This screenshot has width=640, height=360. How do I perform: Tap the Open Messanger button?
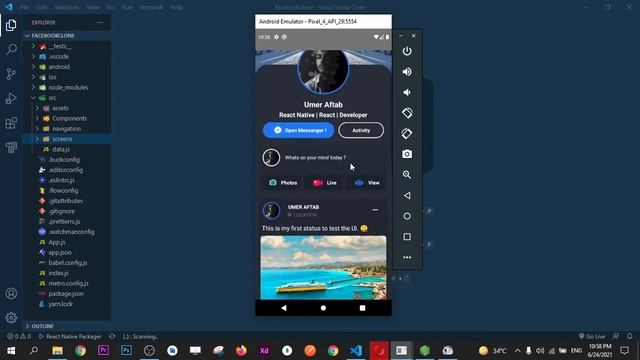(x=298, y=130)
